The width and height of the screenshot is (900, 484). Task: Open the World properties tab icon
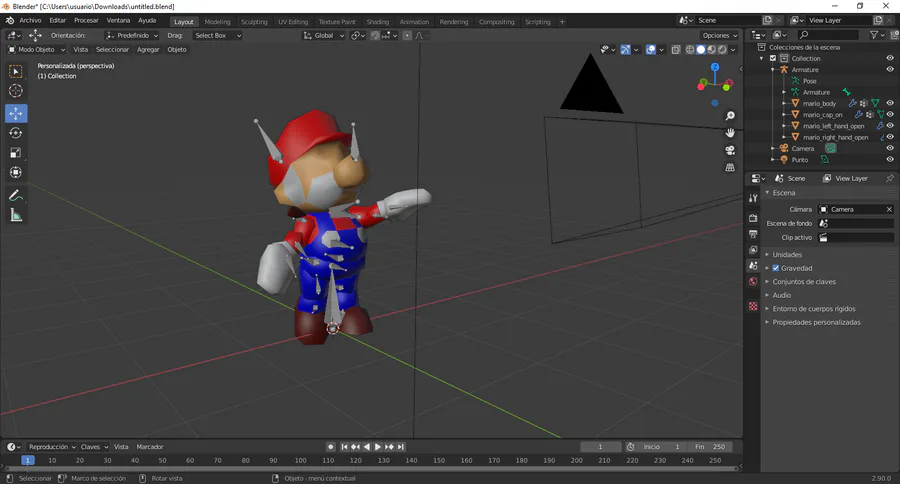pos(753,281)
